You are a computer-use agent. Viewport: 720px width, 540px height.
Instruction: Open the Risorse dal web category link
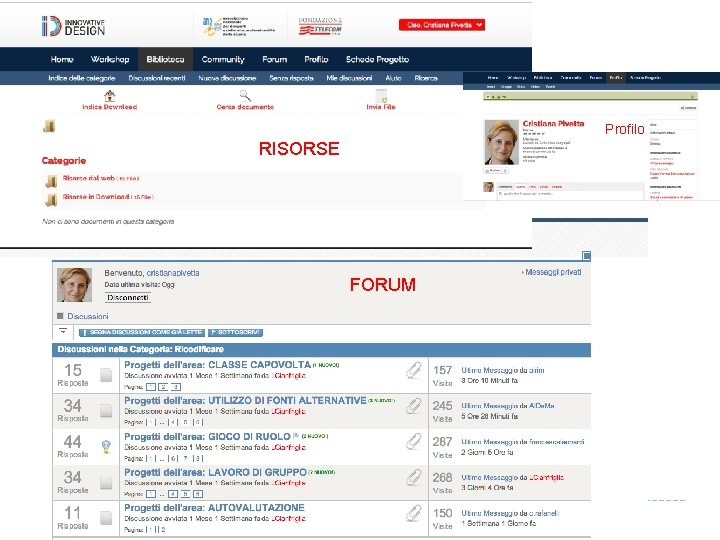click(89, 178)
